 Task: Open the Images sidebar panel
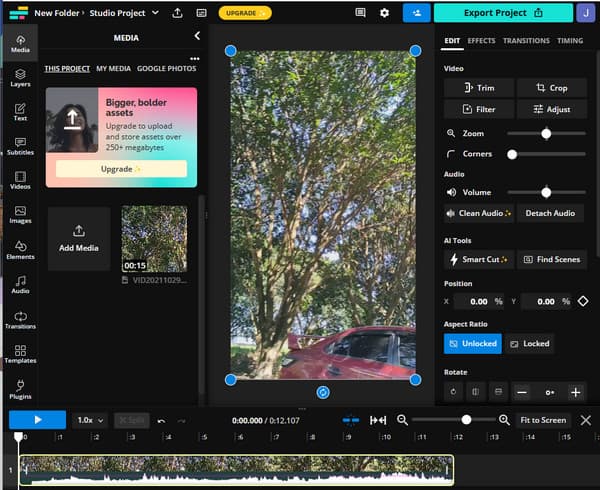tap(20, 215)
